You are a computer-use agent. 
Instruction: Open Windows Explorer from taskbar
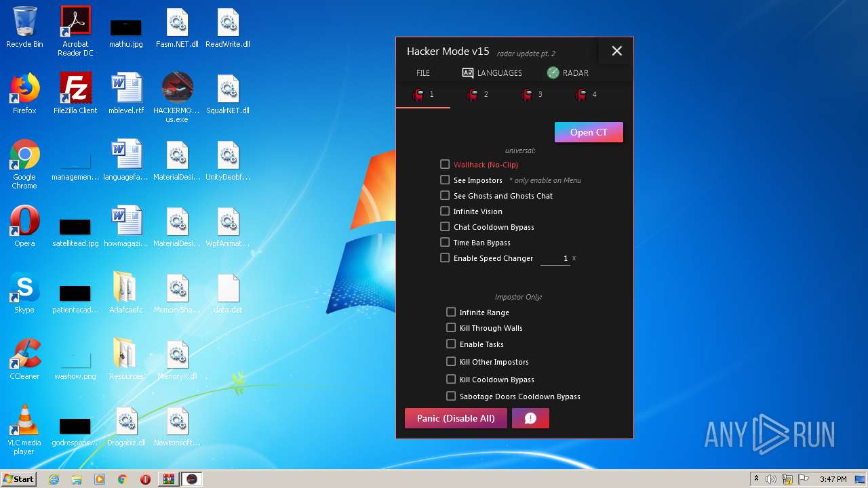77,479
